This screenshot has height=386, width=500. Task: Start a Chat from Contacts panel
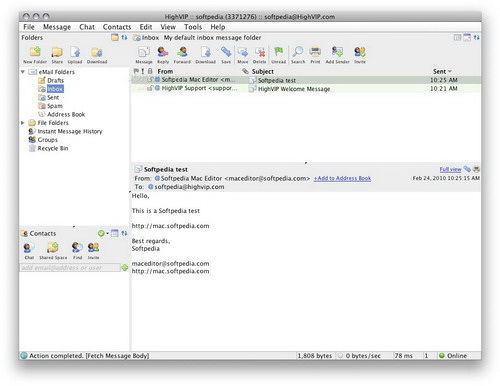(29, 248)
